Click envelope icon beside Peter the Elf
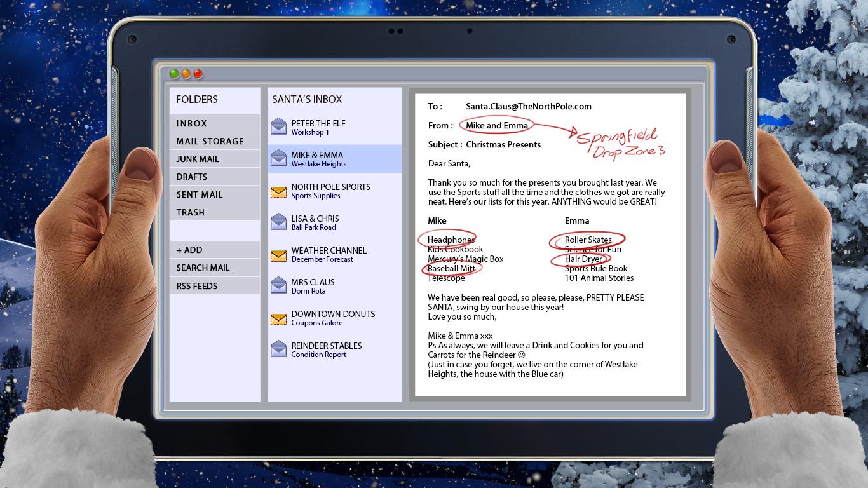This screenshot has height=488, width=868. point(278,127)
